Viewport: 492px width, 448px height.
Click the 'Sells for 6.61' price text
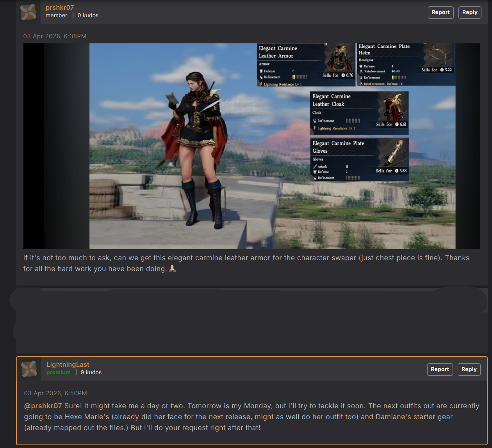tap(391, 124)
